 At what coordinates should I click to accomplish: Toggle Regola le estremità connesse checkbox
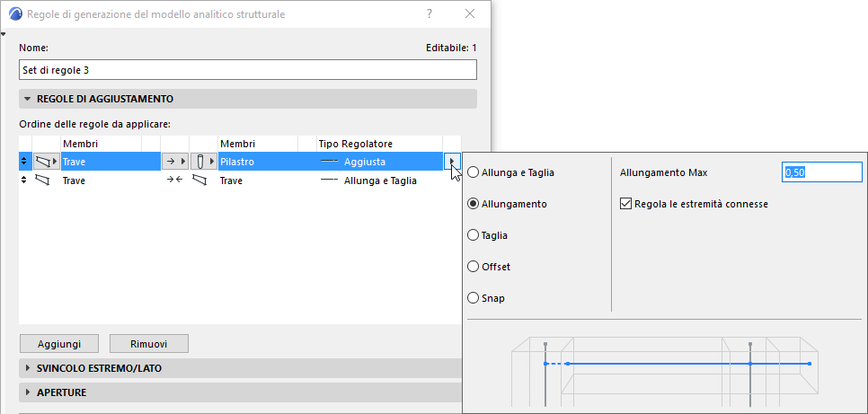pyautogui.click(x=625, y=204)
